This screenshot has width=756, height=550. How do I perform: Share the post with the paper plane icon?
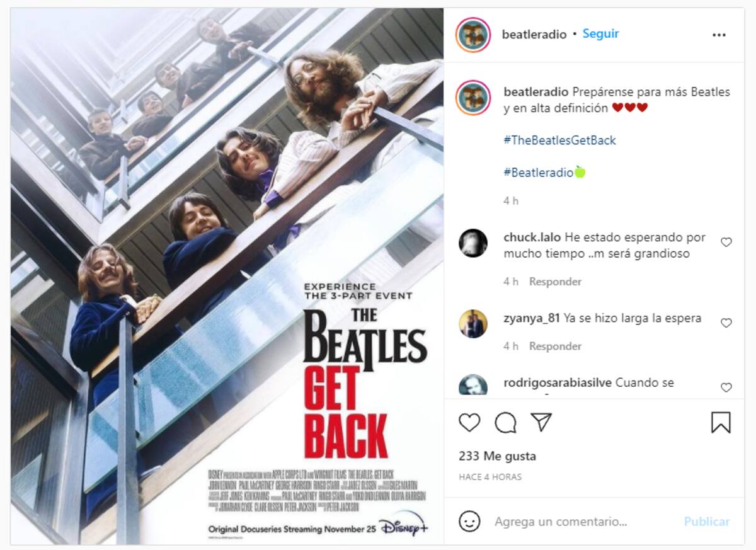tap(541, 422)
